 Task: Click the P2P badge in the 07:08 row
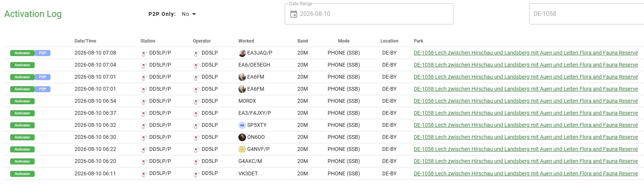pos(43,53)
